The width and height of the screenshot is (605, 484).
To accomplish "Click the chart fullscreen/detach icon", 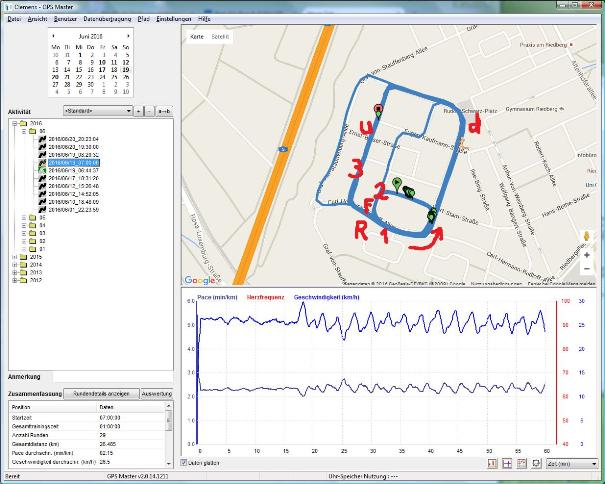I will (536, 464).
